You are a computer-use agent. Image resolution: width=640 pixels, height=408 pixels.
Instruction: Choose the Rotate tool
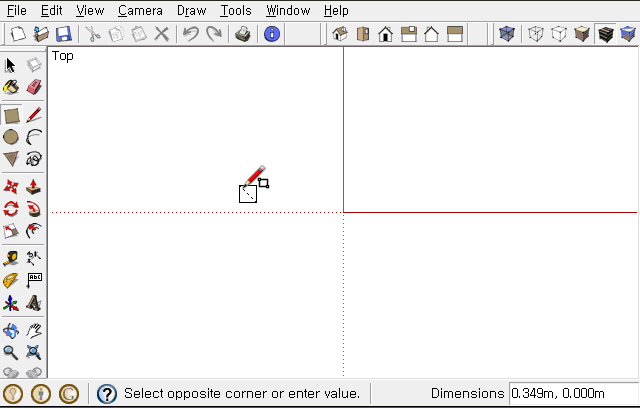pyautogui.click(x=11, y=209)
